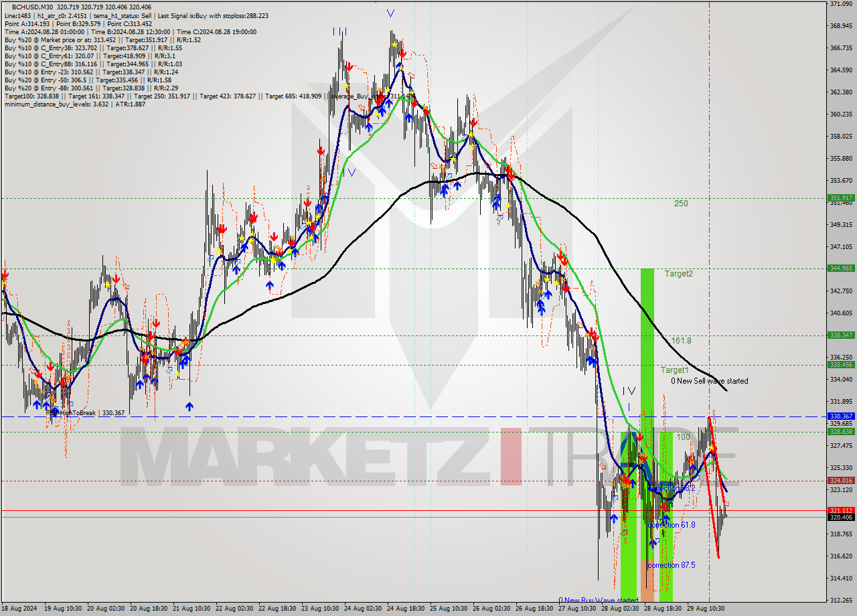Select the 161.8 level label

681,341
